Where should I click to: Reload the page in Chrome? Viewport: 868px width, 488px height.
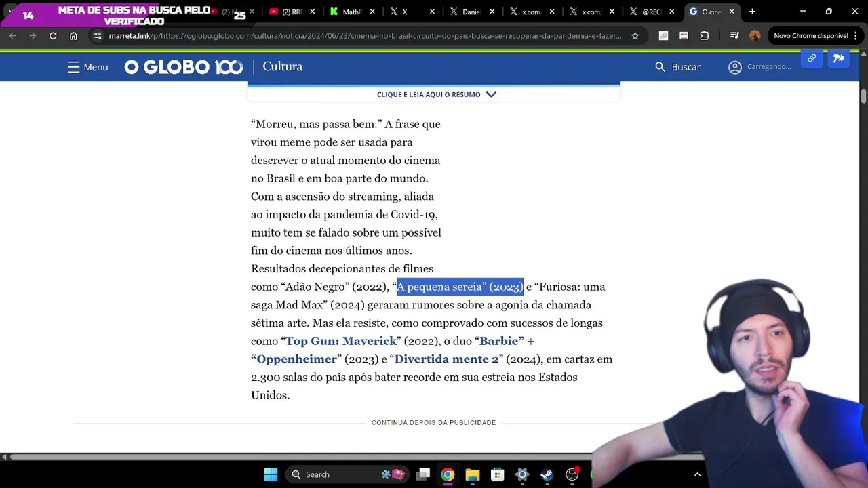pyautogui.click(x=53, y=36)
